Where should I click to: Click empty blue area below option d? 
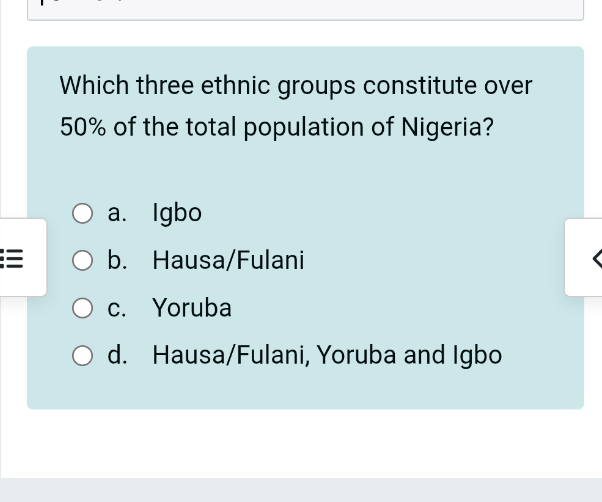pos(305,390)
